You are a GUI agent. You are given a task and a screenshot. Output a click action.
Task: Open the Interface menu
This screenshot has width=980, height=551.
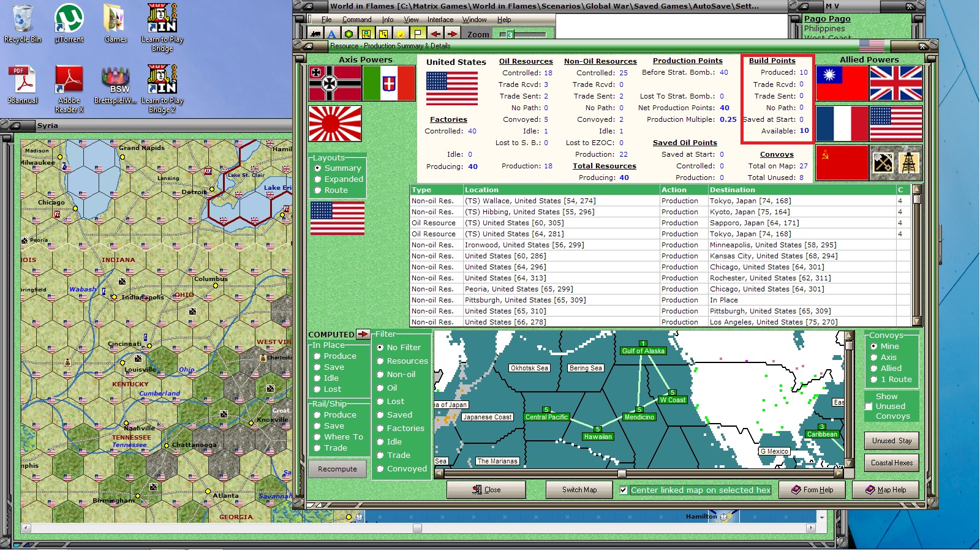pyautogui.click(x=440, y=19)
